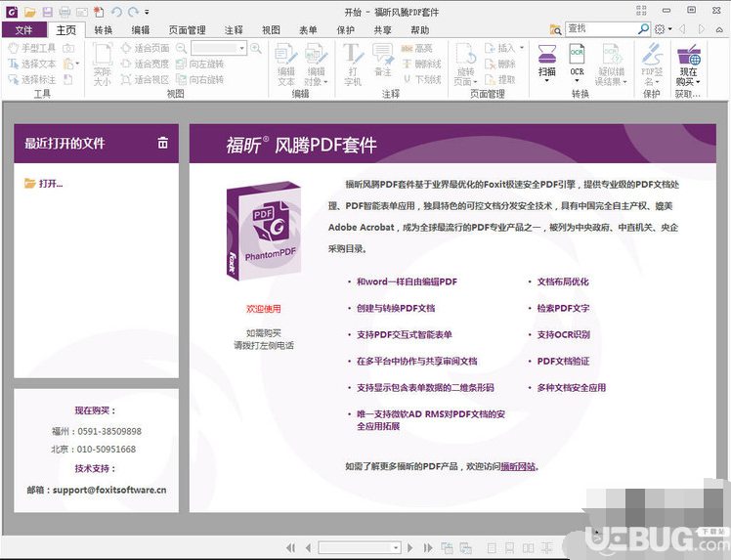
Task: Click 适合宽度 fit width option
Action: click(x=145, y=64)
